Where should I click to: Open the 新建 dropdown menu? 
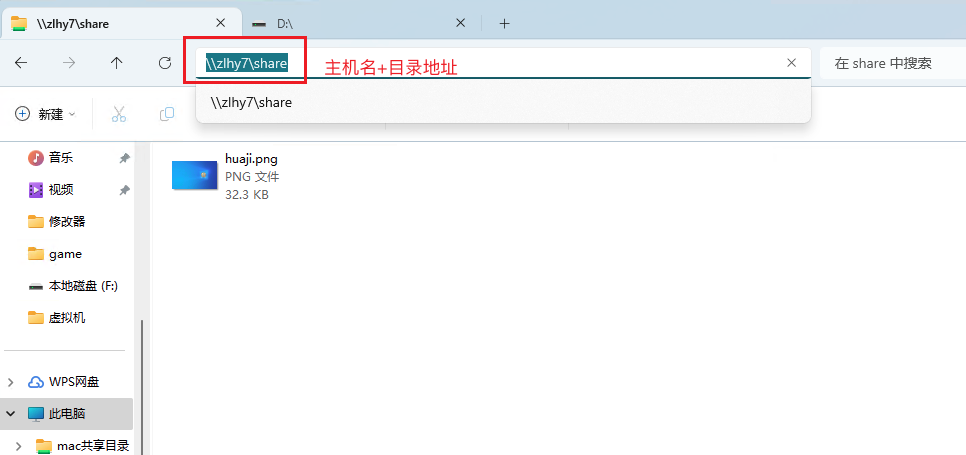click(x=46, y=114)
